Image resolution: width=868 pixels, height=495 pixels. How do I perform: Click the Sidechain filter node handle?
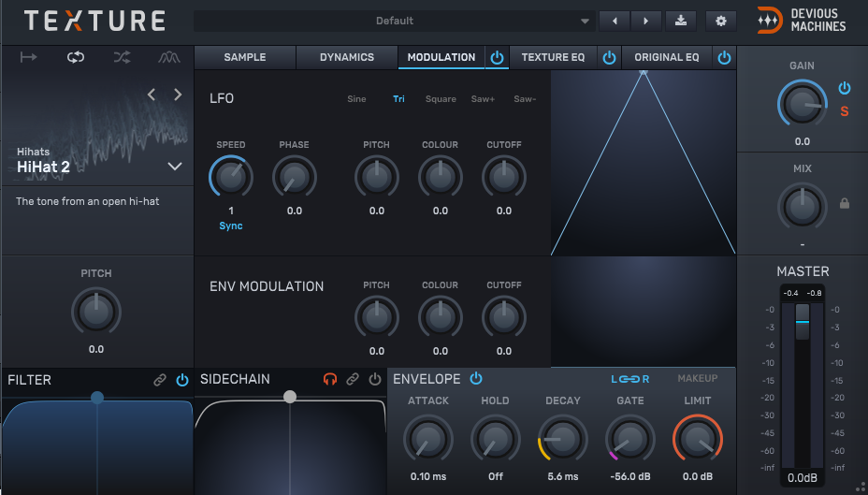pyautogui.click(x=290, y=397)
